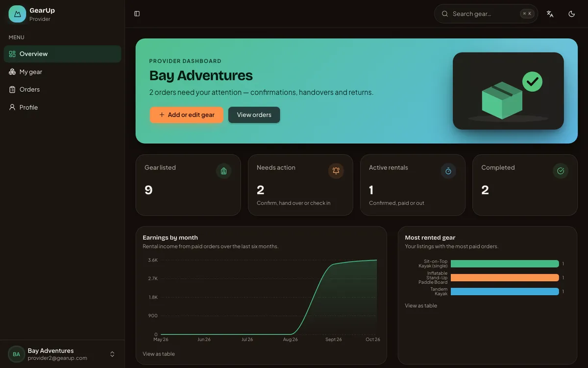The image size is (588, 368).
Task: Click the Sept 26 axis label
Action: coord(334,340)
